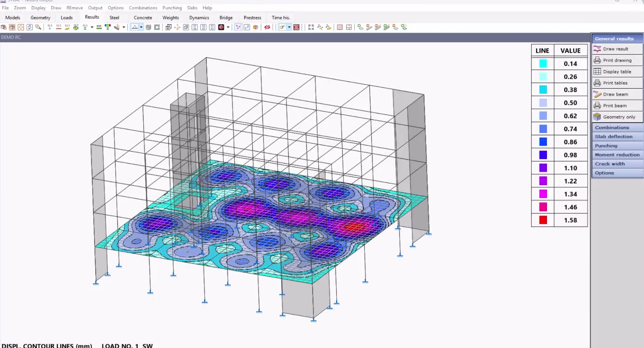Expand the Options panel section
Viewport: 644px width, 348px height.
pyautogui.click(x=617, y=173)
